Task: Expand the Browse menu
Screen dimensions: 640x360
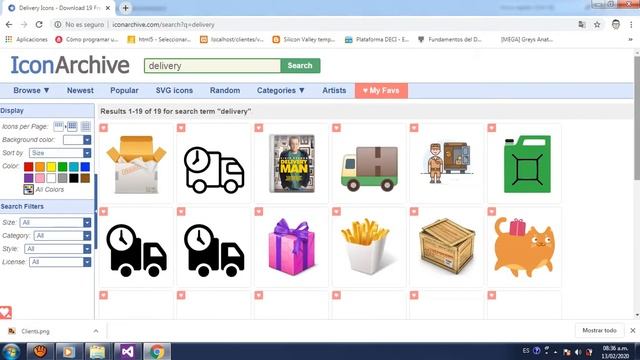Action: point(31,91)
